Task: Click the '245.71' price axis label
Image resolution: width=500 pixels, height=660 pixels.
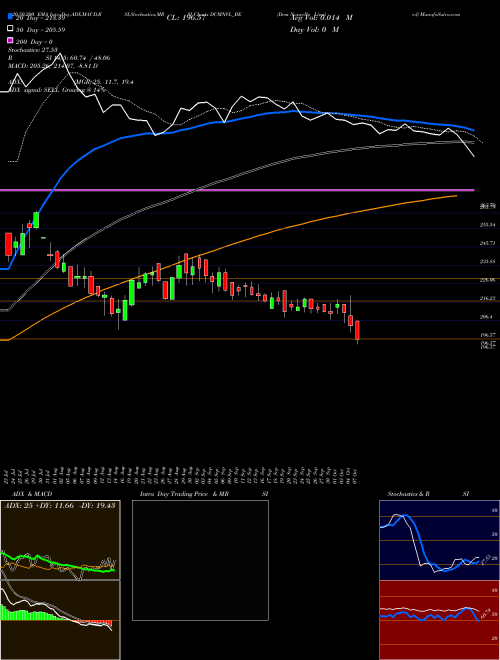Action: (488, 243)
